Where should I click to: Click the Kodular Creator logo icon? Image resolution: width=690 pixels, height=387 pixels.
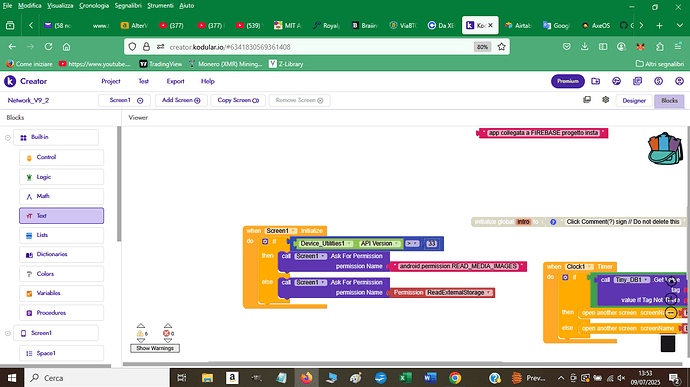point(10,81)
